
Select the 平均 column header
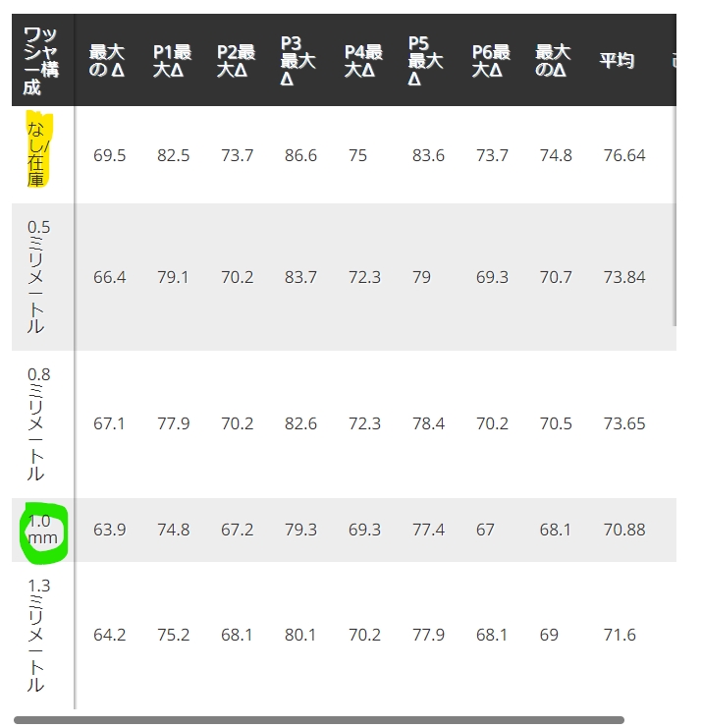point(617,61)
